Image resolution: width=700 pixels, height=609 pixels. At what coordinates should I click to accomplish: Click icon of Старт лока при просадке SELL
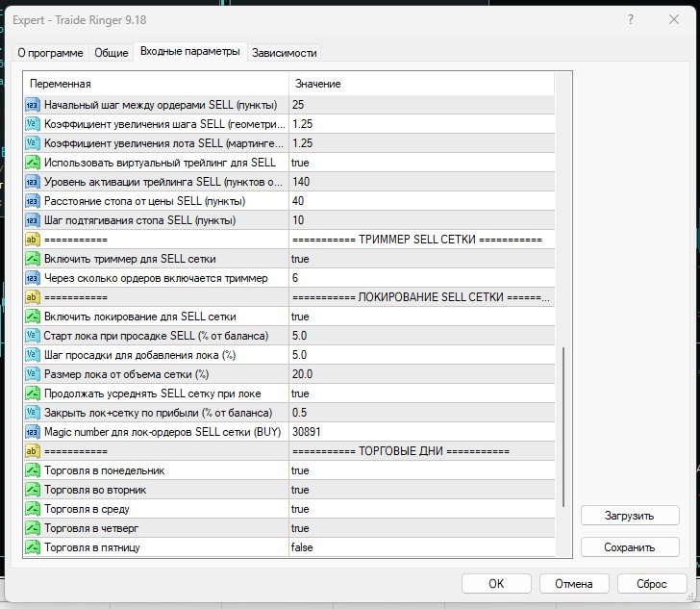point(33,336)
